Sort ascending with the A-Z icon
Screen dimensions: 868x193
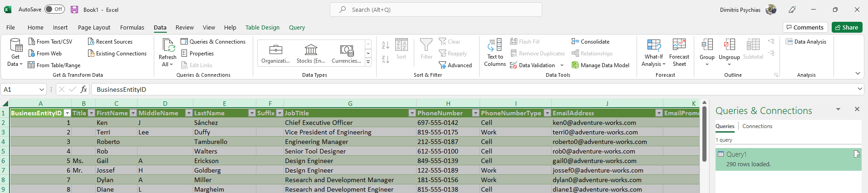click(385, 45)
